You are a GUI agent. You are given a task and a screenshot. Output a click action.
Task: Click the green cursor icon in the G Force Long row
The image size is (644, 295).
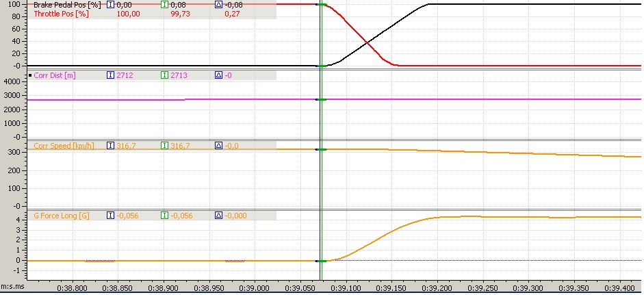(x=164, y=215)
